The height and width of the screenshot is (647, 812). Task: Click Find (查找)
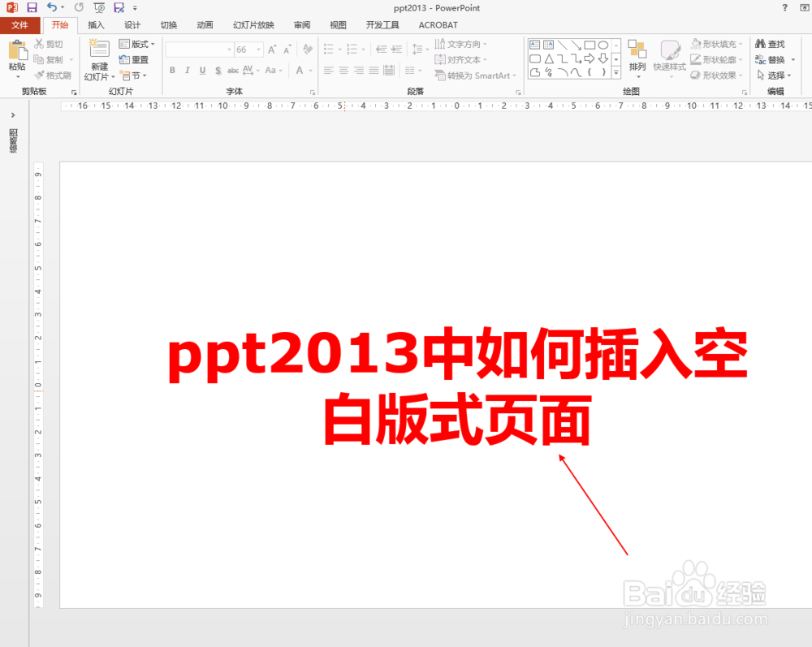[x=770, y=44]
